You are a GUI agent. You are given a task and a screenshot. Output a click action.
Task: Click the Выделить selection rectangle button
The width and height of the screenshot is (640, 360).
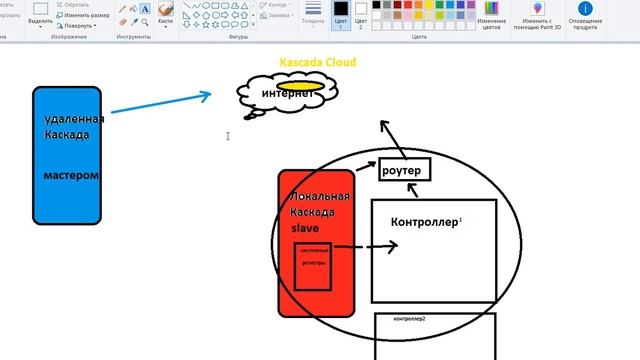40,9
